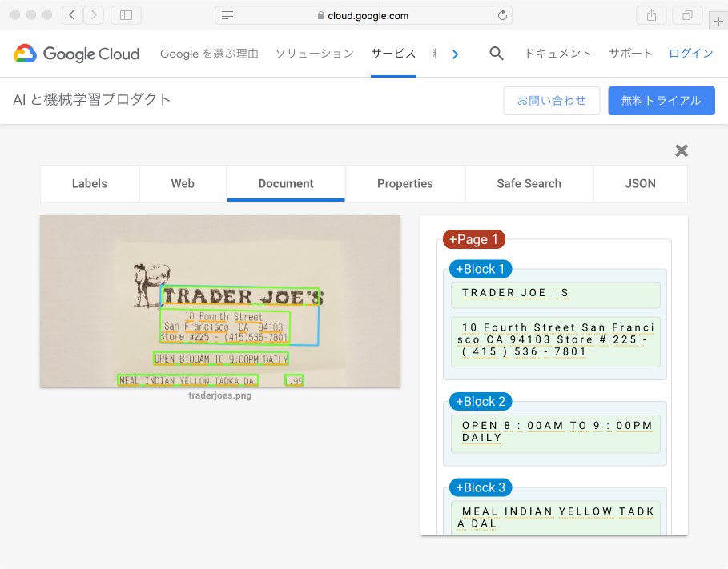Screen dimensions: 728x569
Task: Click the .99 price box on receipt
Action: [x=295, y=381]
